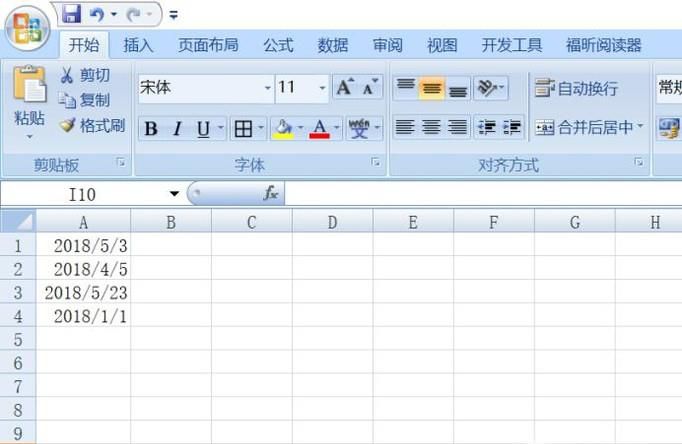Switch to the 开始 tab

coord(84,45)
